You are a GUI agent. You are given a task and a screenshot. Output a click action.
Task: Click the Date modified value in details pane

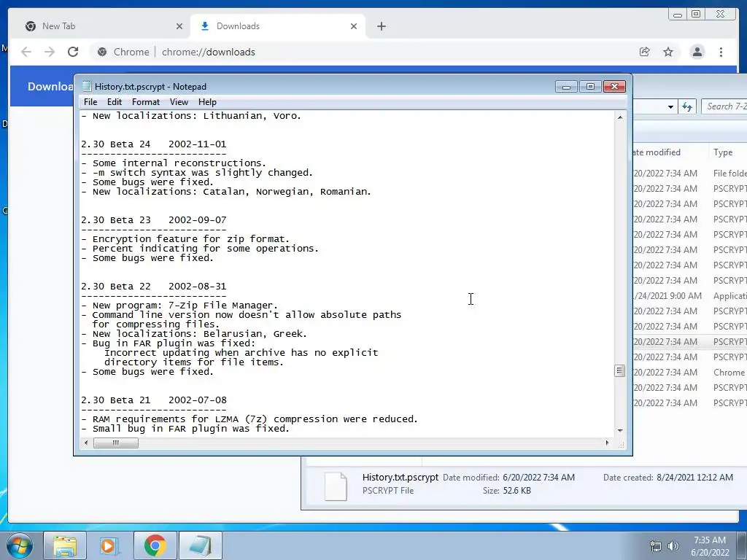pos(538,477)
